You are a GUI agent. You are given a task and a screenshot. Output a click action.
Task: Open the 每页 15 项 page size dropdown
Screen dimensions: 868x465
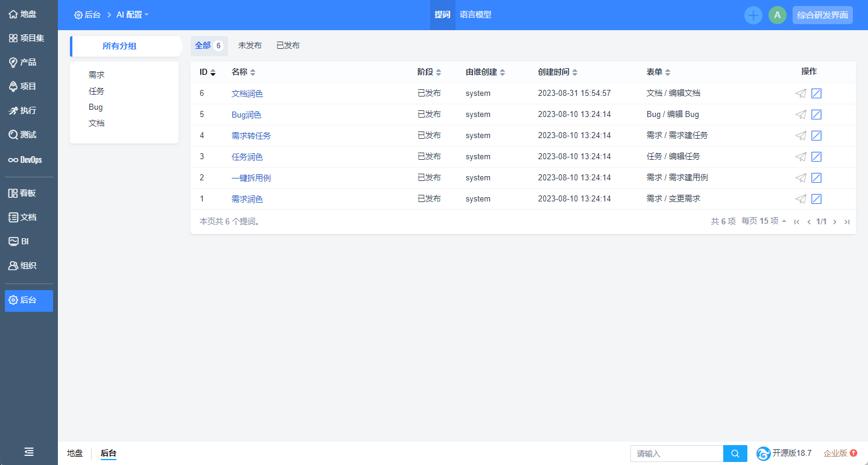point(764,221)
